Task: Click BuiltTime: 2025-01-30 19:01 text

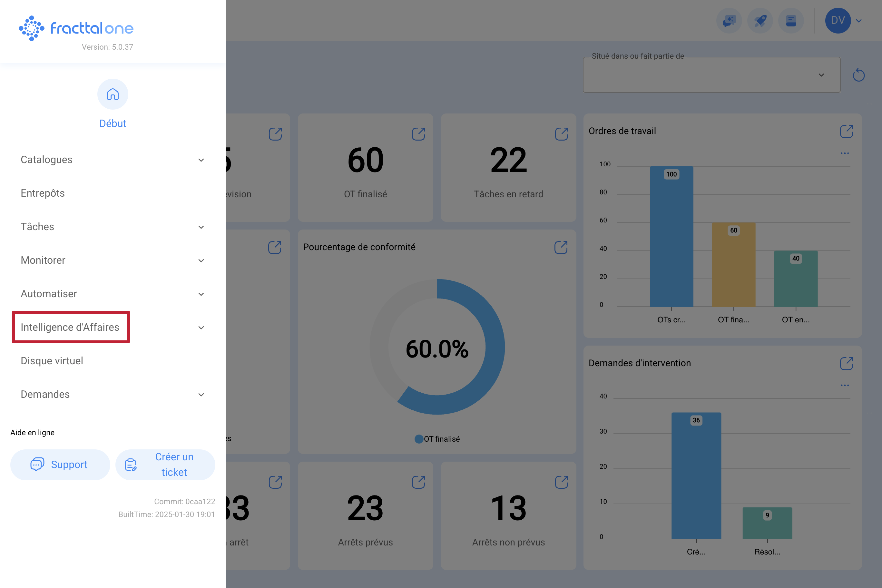Action: pos(166,514)
